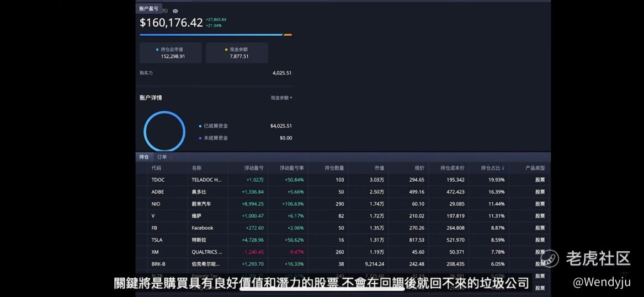644x297 pixels.
Task: Sort by the 持仓数量 column header
Action: 334,168
